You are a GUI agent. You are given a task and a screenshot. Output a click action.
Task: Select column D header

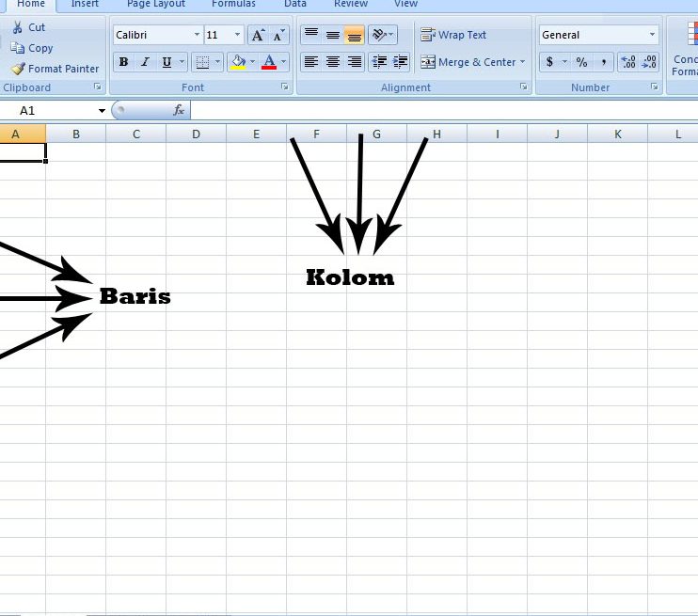tap(196, 134)
